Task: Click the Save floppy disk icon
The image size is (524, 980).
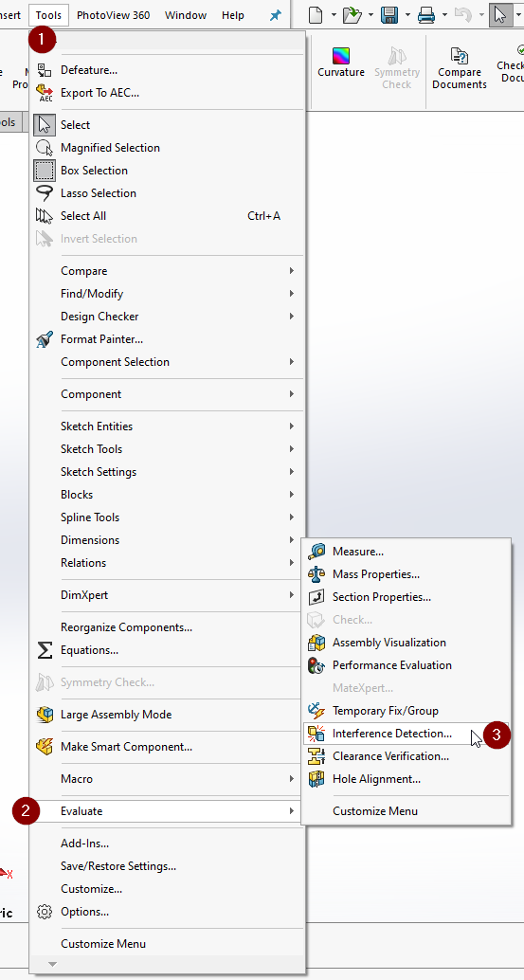Action: 390,15
